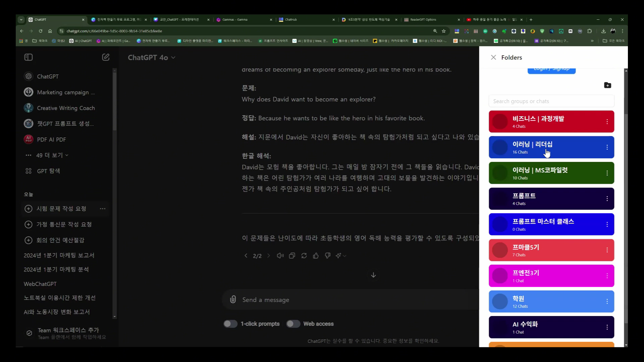
Task: Play the response aloud with the speaker icon
Action: pyautogui.click(x=280, y=255)
